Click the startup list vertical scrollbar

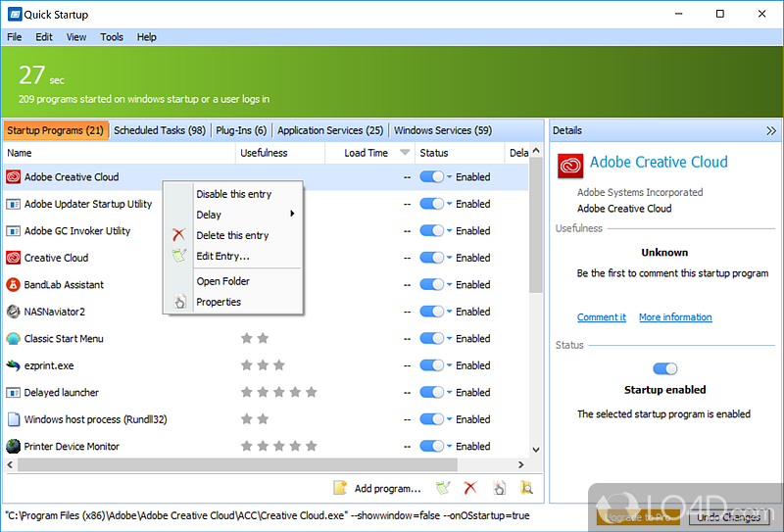[x=536, y=235]
